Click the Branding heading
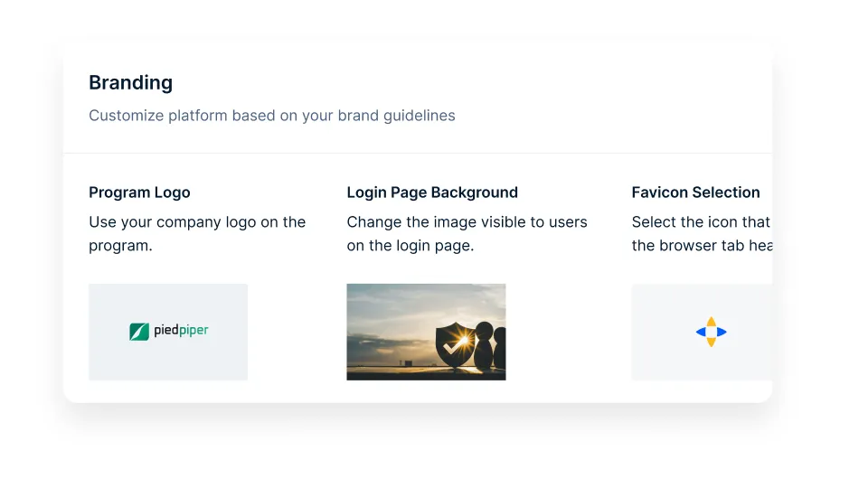868x488 pixels. (130, 82)
